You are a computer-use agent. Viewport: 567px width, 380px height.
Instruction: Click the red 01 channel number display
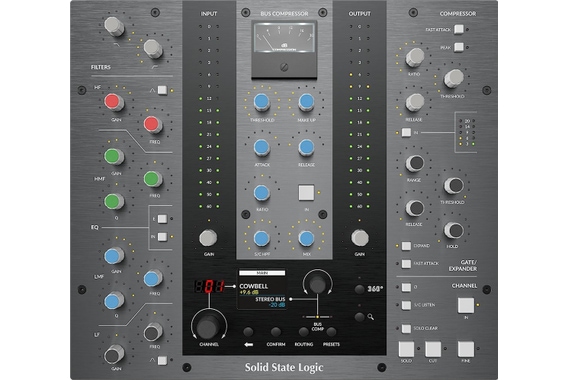point(209,286)
